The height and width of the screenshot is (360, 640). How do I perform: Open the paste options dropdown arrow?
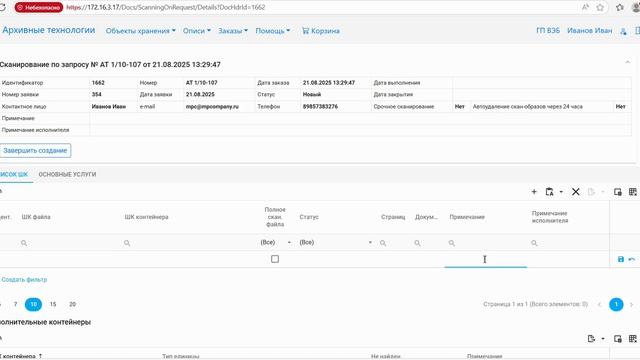pos(561,192)
